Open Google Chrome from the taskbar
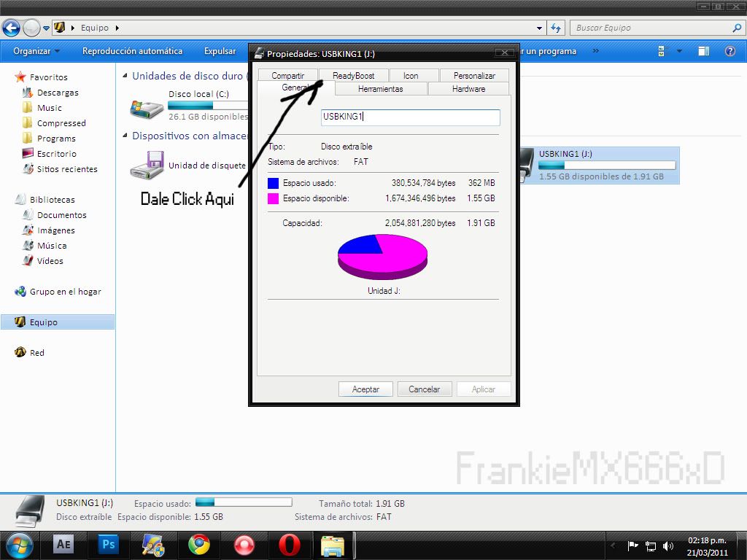Screen dimensions: 747x560 pyautogui.click(x=198, y=545)
